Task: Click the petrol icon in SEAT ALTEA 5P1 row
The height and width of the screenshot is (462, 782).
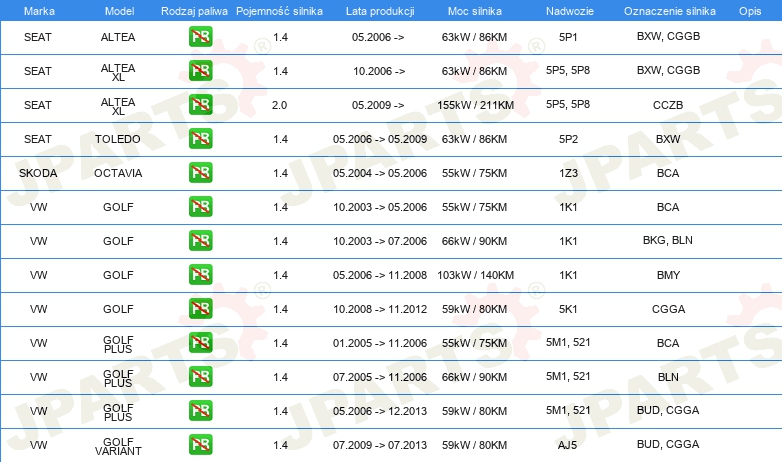Action: pyautogui.click(x=200, y=37)
